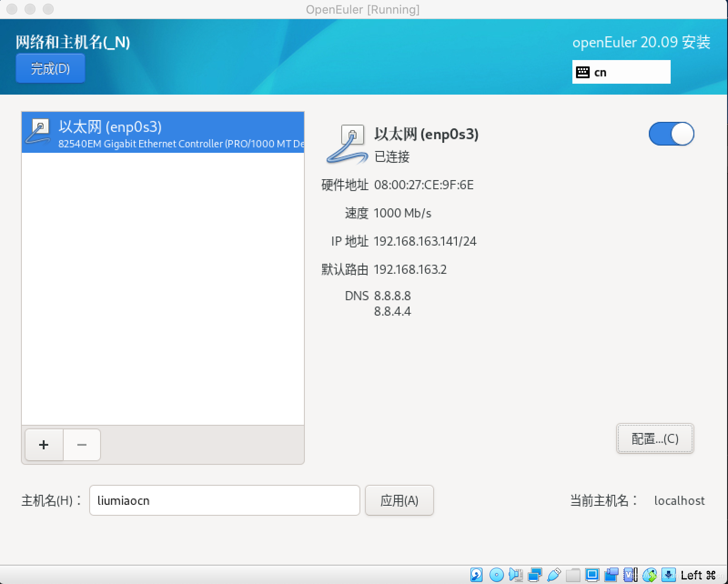Screen dimensions: 728x584
Task: Click the keyboard capture arrow icon
Action: (668, 575)
